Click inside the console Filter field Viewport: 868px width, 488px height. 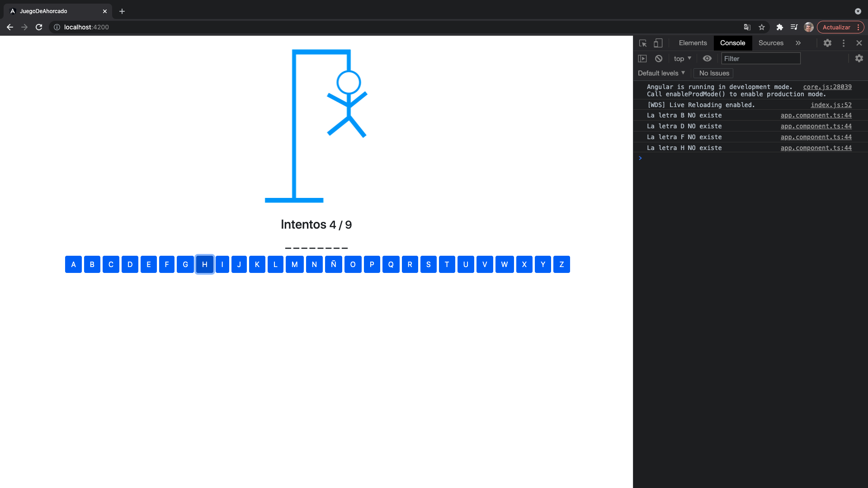click(761, 58)
